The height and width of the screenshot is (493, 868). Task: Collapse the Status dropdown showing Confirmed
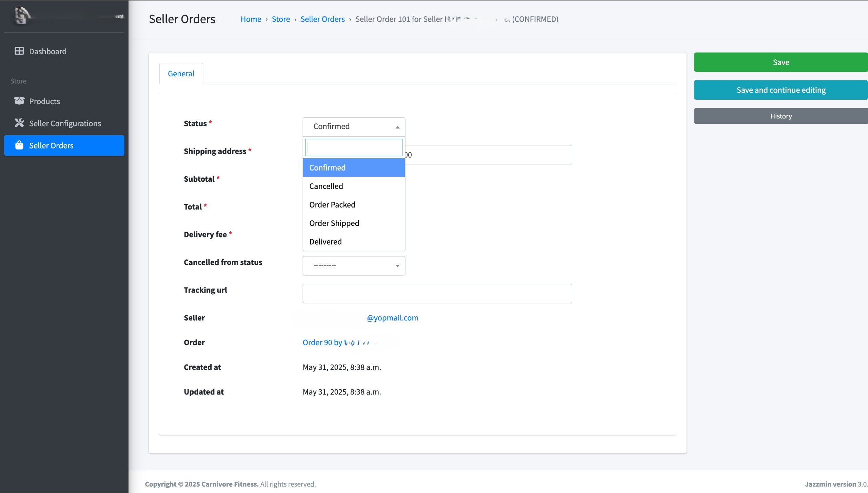click(354, 126)
